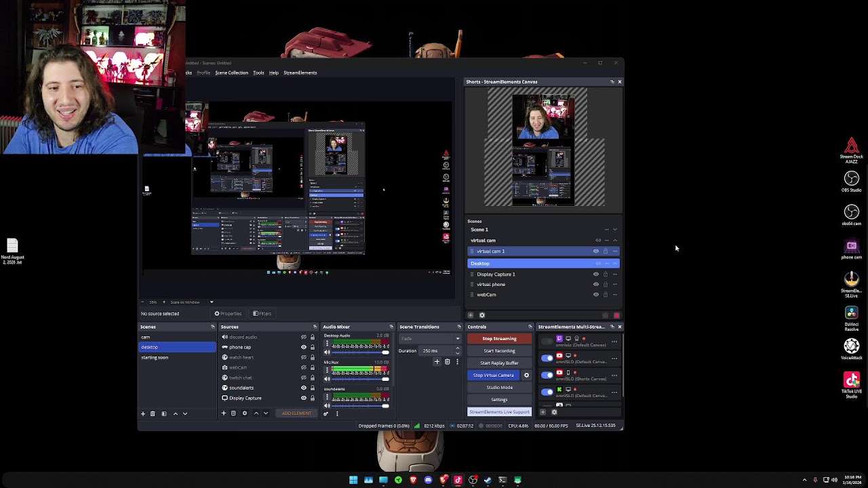
Task: Adjust the Mic/Aux volume slider
Action: point(360,379)
